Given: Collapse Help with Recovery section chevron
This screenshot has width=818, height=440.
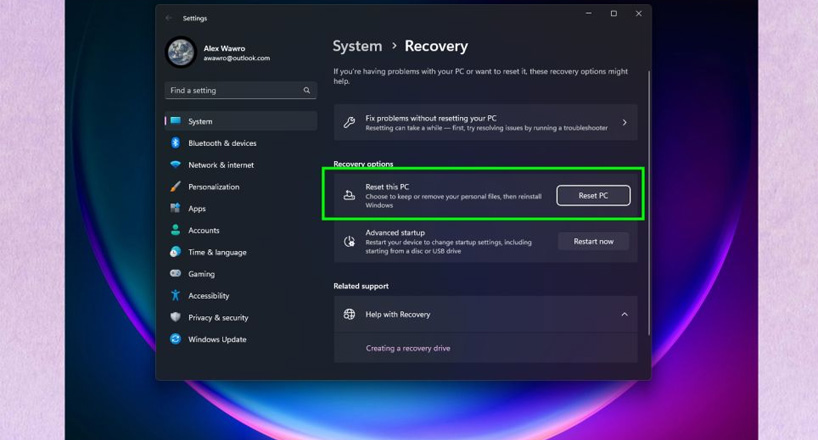Looking at the screenshot, I should tap(624, 314).
